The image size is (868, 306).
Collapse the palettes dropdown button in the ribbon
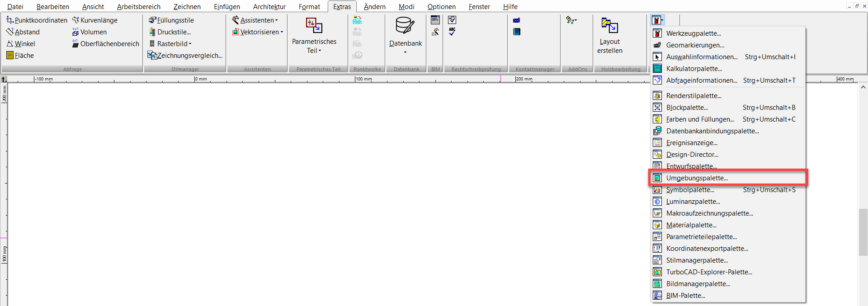[x=657, y=20]
